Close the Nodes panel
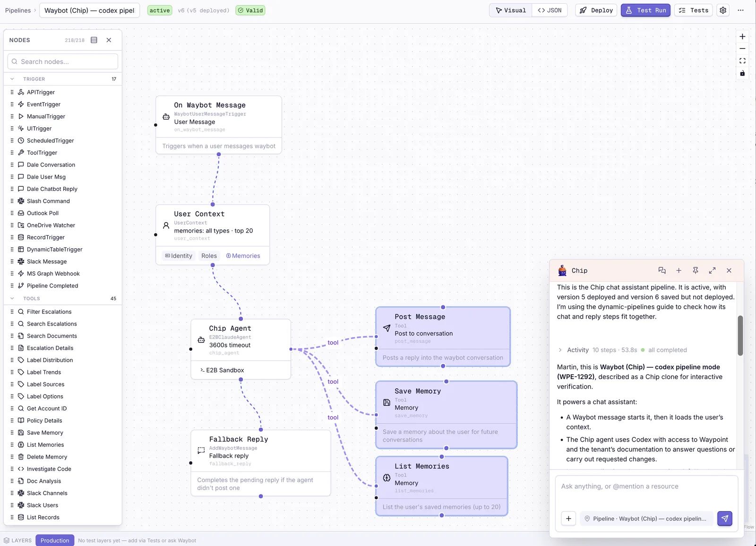The image size is (756, 546). click(109, 40)
